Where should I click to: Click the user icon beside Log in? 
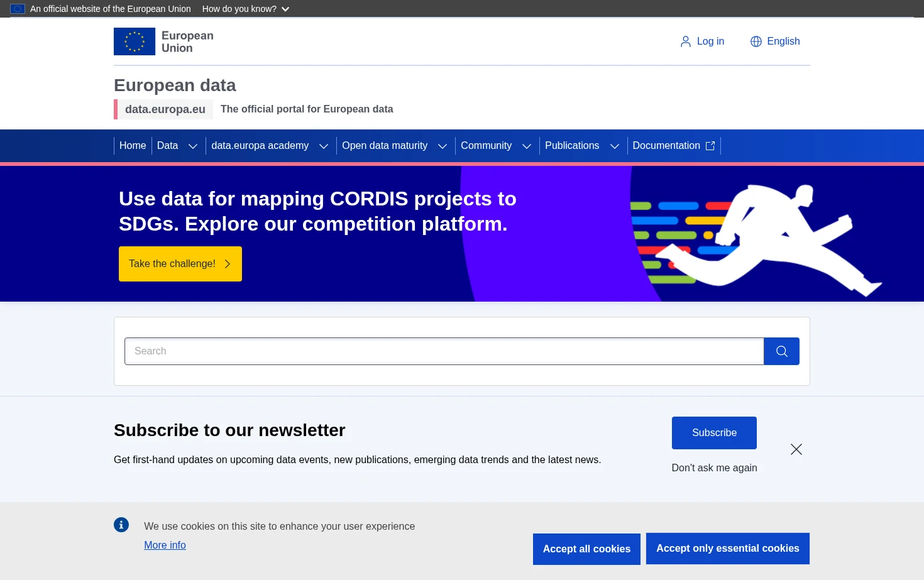(686, 41)
